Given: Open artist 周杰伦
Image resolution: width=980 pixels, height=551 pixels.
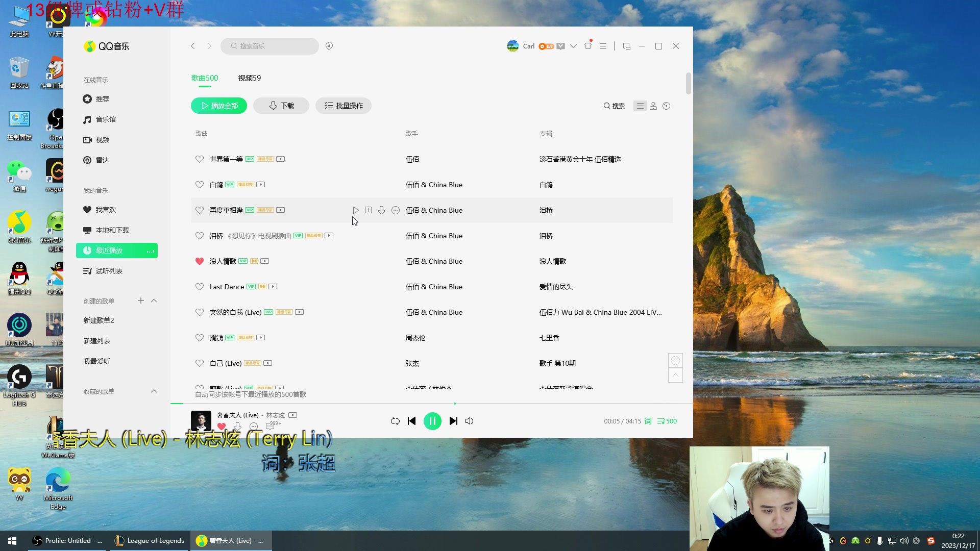Looking at the screenshot, I should pyautogui.click(x=415, y=338).
